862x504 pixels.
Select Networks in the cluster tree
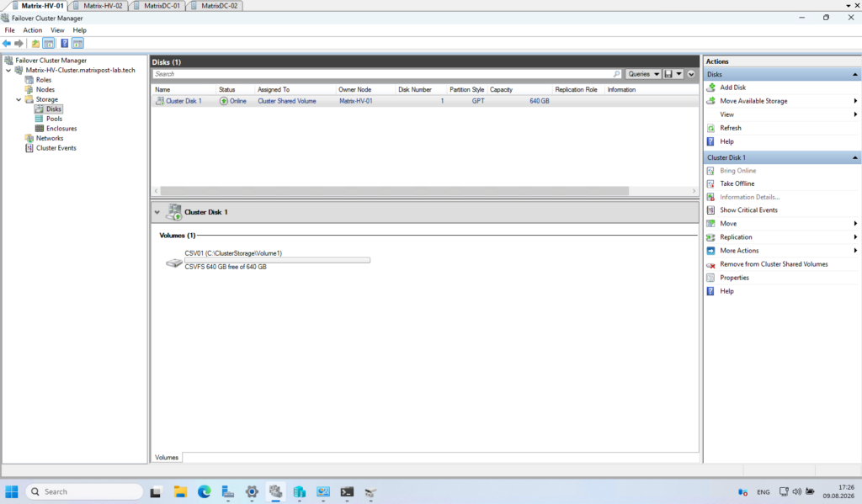50,139
